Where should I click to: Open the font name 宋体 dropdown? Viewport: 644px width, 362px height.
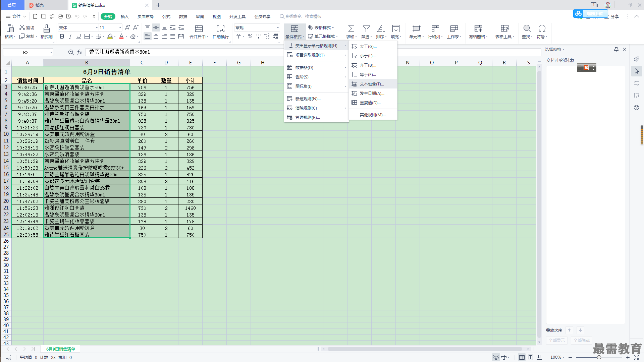(x=97, y=28)
